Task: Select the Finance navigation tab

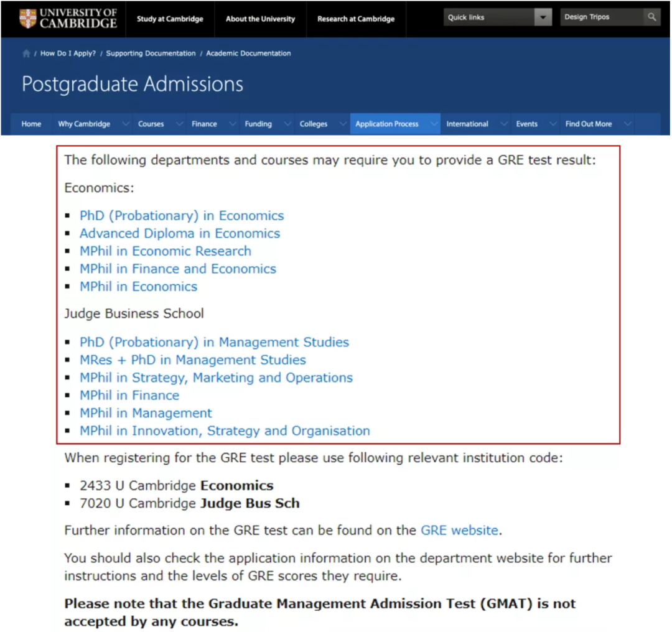Action: (204, 124)
